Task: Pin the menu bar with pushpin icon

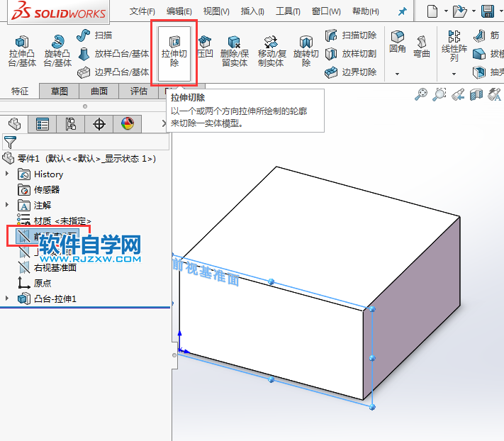Action: click(402, 11)
